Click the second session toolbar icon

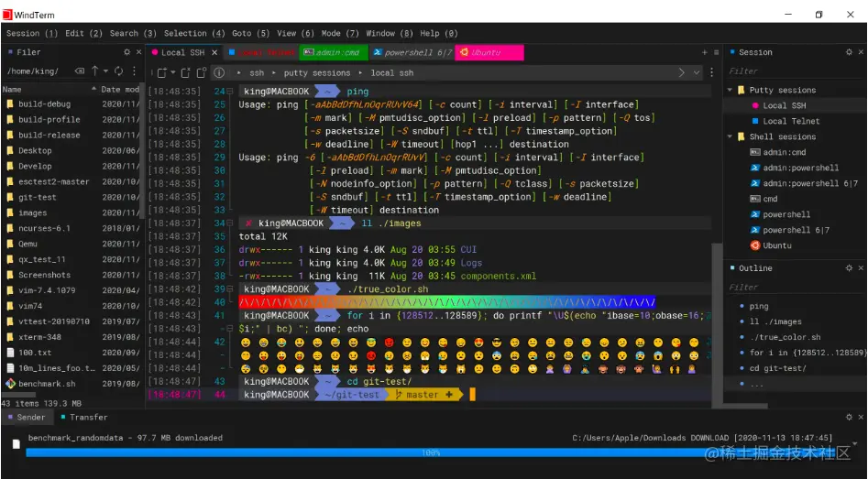click(185, 72)
